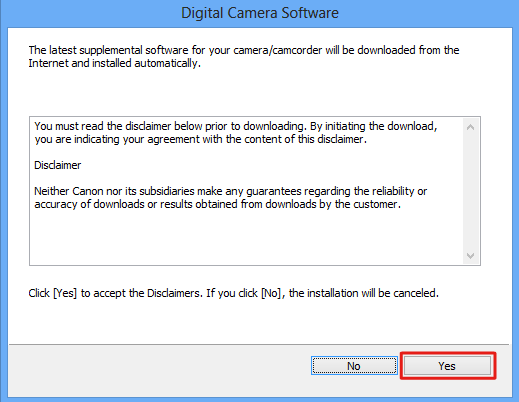Click the 'Neither Canon nor its subsidiaries' paragraph

[x=230, y=197]
